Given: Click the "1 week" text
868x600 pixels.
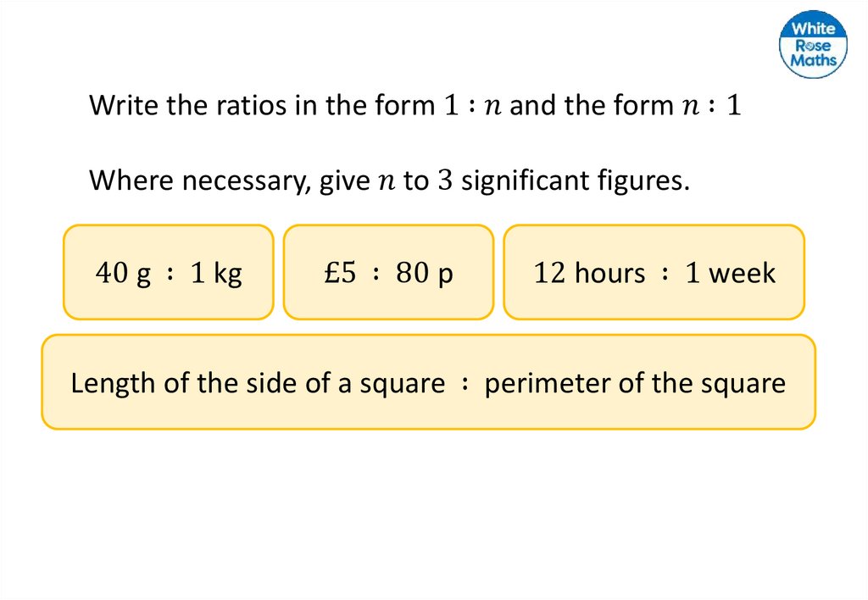Looking at the screenshot, I should (730, 273).
